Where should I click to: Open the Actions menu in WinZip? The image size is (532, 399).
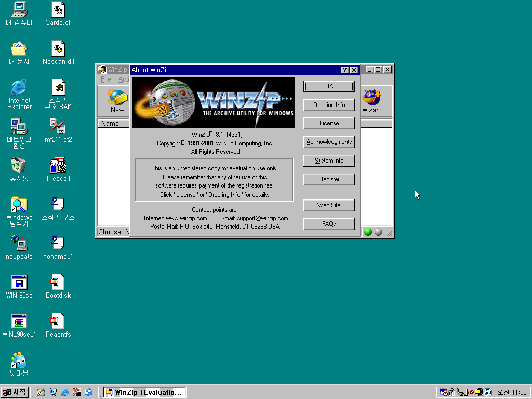click(x=123, y=79)
